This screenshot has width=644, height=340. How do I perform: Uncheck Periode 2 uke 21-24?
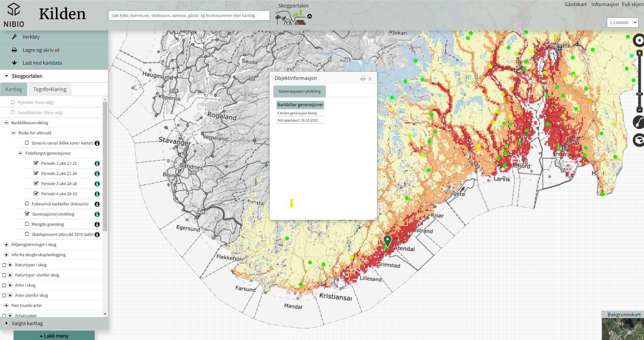(x=36, y=173)
